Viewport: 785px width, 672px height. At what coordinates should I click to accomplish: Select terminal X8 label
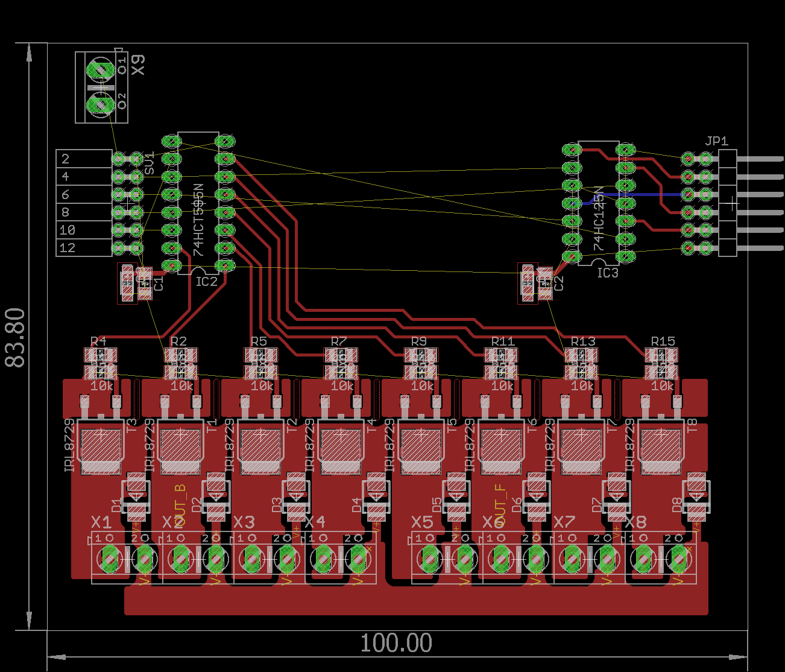coord(635,522)
